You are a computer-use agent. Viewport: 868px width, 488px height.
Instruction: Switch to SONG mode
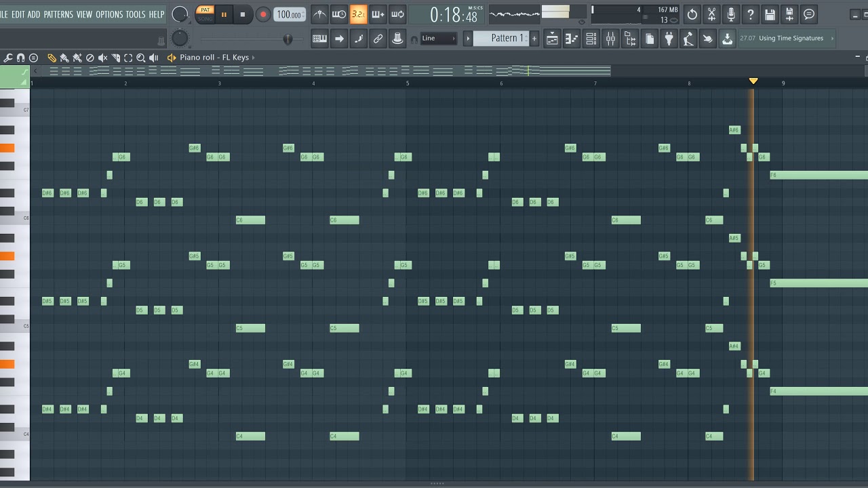coord(205,18)
